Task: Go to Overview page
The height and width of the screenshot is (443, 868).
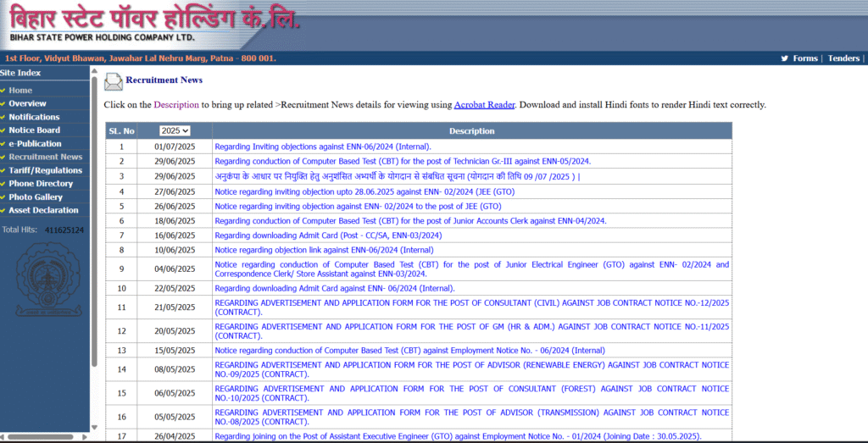Action: pos(27,103)
